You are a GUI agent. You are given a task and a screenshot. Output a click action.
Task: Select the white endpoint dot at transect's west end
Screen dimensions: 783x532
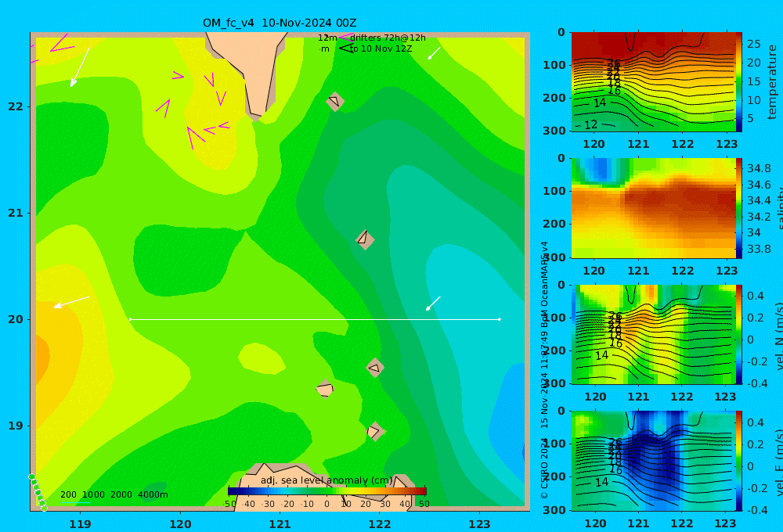[x=130, y=319]
